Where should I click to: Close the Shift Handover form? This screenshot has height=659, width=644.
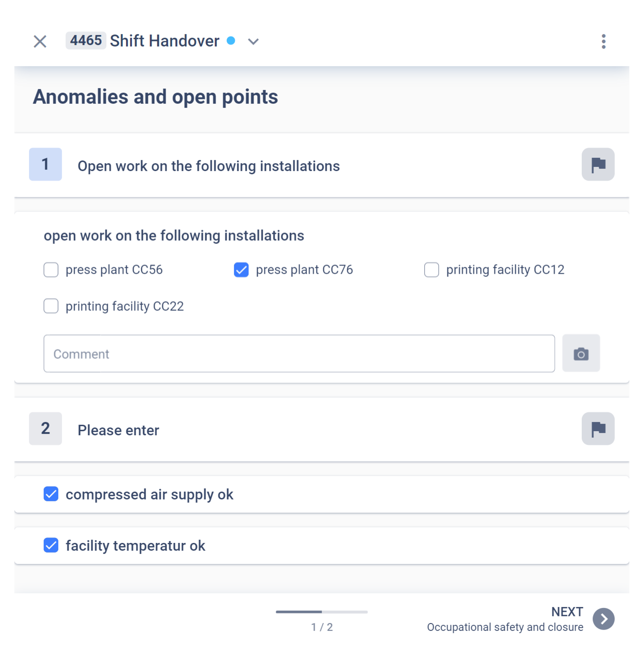point(40,41)
